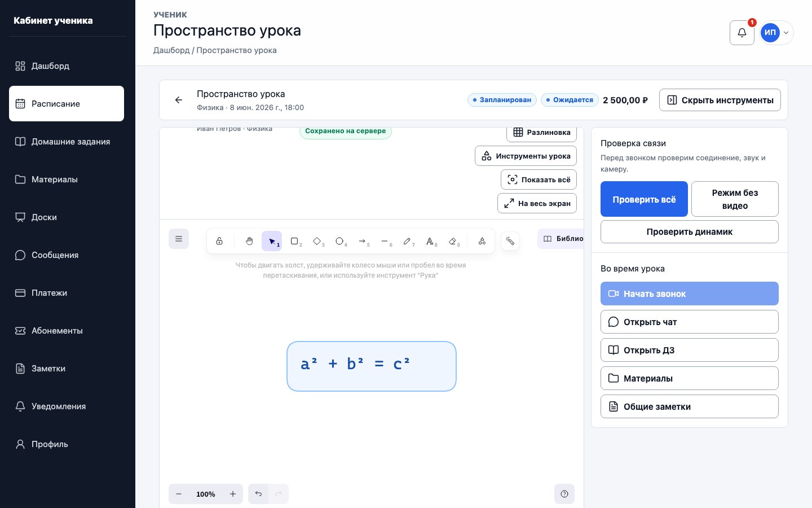Select the Diamond shape tool
The width and height of the screenshot is (812, 508).
317,241
